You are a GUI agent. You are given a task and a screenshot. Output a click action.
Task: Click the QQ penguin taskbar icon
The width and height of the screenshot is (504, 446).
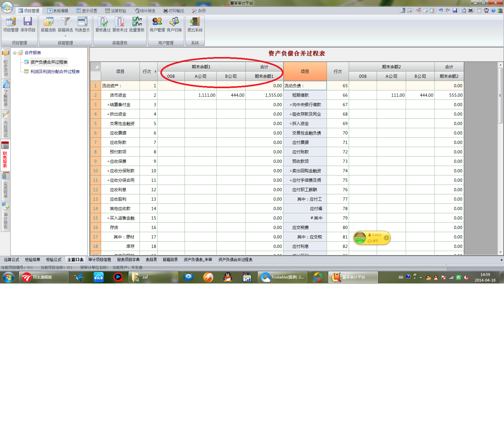(228, 277)
